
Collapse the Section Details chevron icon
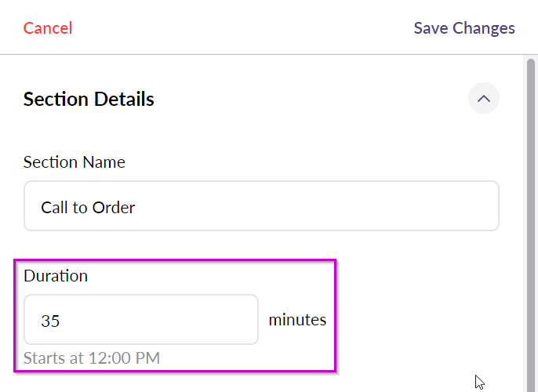[x=483, y=99]
